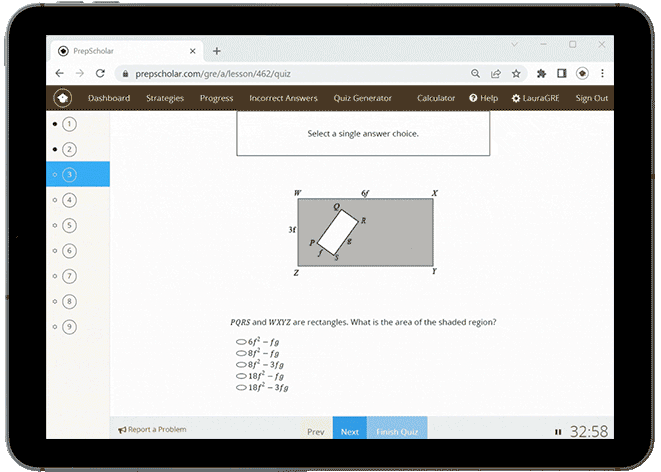Go to the Quiz Generator page

tap(363, 98)
